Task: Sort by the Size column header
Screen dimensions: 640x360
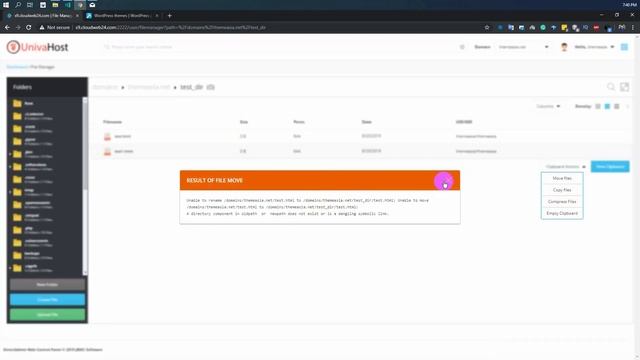Action: pos(244,122)
